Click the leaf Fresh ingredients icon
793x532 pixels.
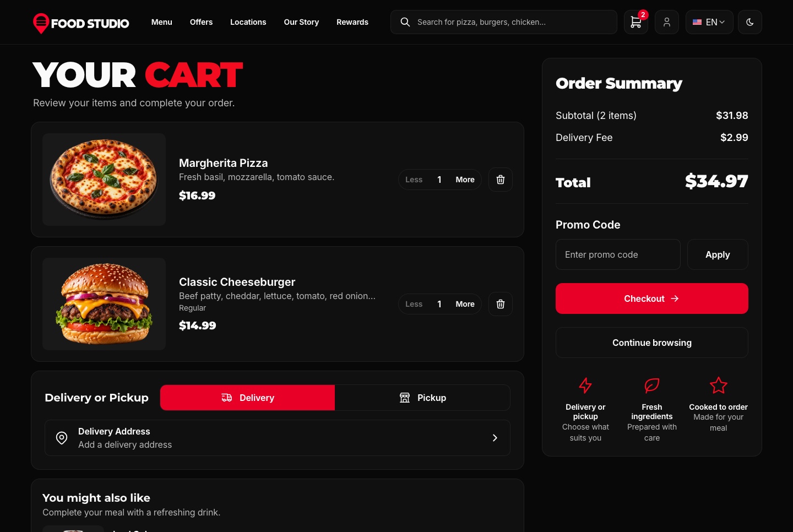coord(652,386)
